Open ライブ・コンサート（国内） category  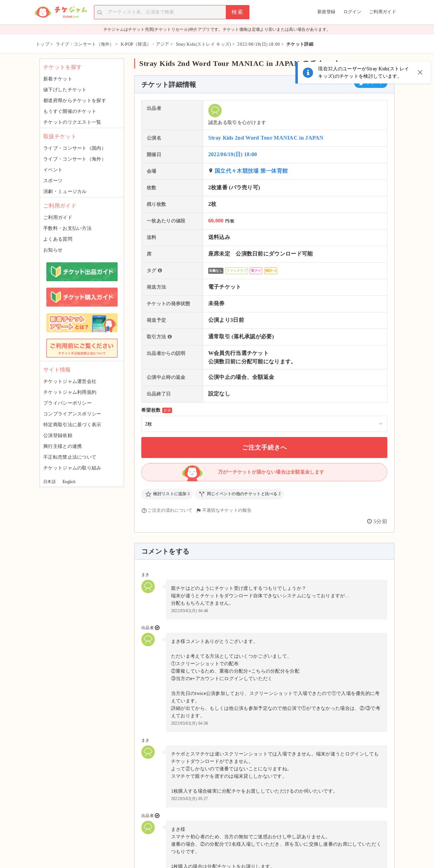click(74, 148)
